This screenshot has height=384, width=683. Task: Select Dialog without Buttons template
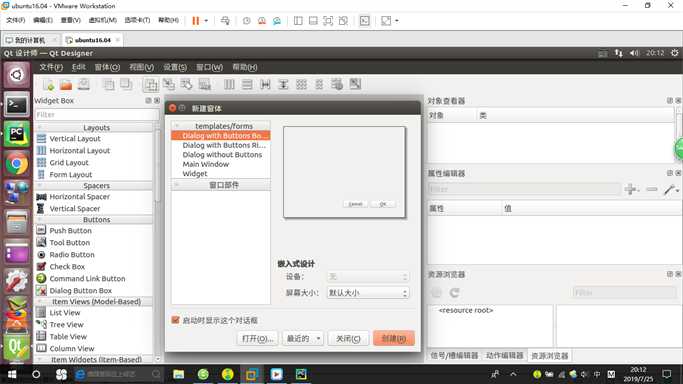coord(222,155)
